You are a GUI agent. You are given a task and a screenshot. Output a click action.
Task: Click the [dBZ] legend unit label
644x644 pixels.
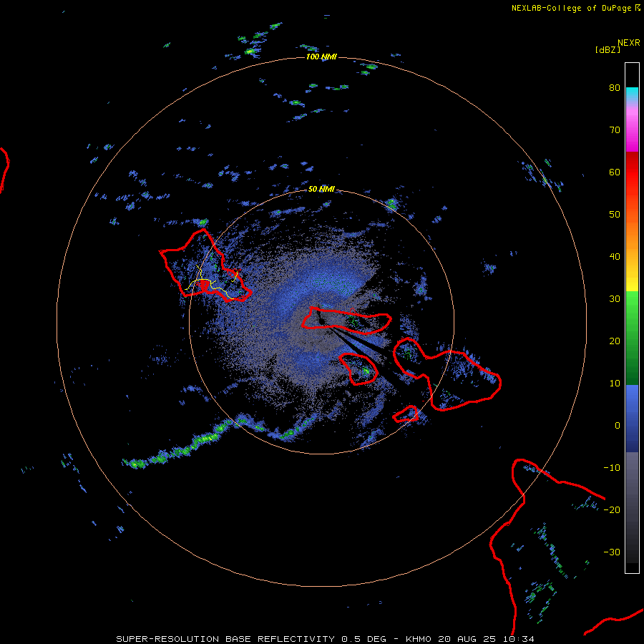tap(608, 49)
